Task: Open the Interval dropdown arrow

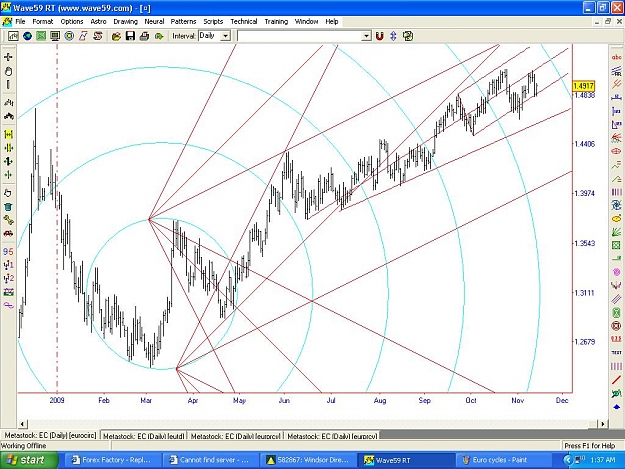Action: [226, 36]
